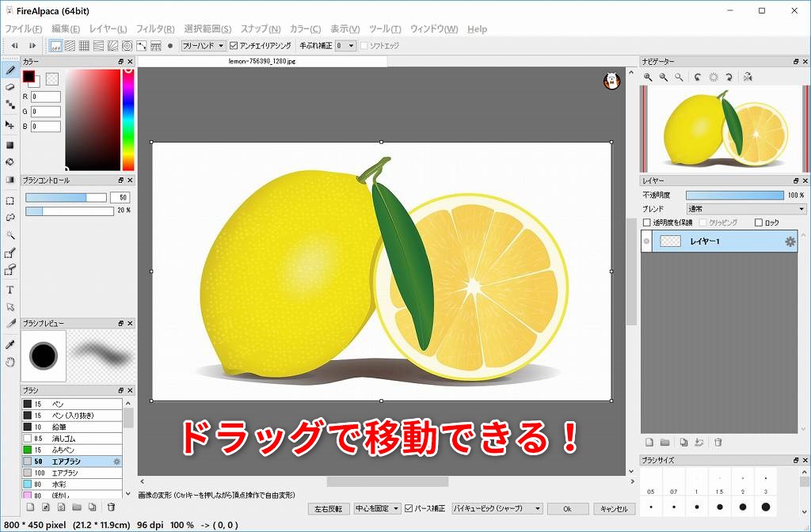Delete layer using trash icon in layer panel
The width and height of the screenshot is (811, 532).
click(718, 443)
